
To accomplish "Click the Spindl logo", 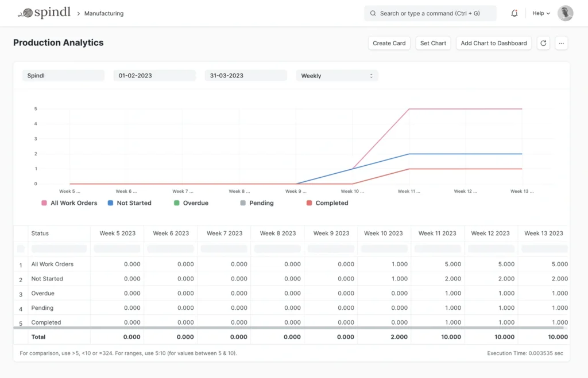I will click(44, 13).
